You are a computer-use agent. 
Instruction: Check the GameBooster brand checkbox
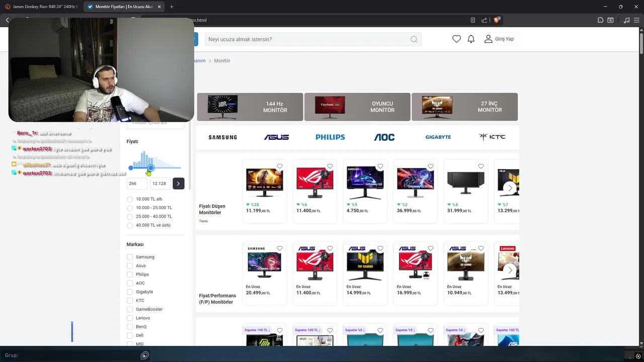[x=130, y=309]
